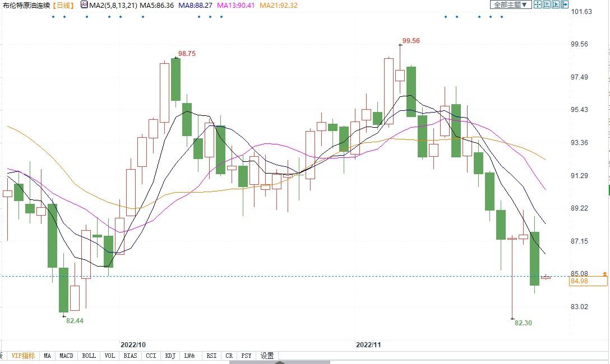Select the BOLL indicator tab
Screen dimensions: 610x364
pos(89,356)
